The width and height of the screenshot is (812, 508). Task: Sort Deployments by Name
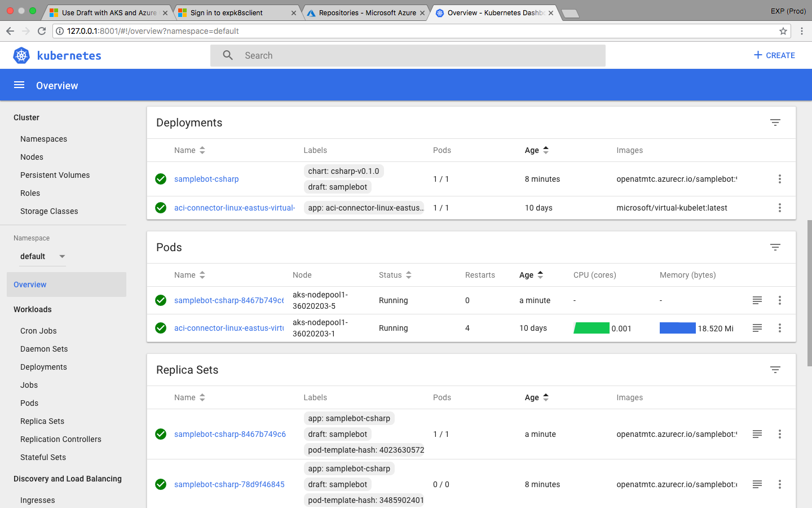point(189,150)
